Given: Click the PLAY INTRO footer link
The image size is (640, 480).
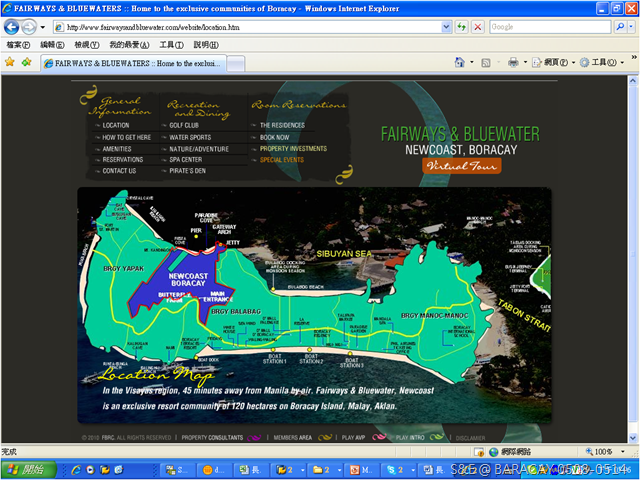Looking at the screenshot, I should 410,438.
